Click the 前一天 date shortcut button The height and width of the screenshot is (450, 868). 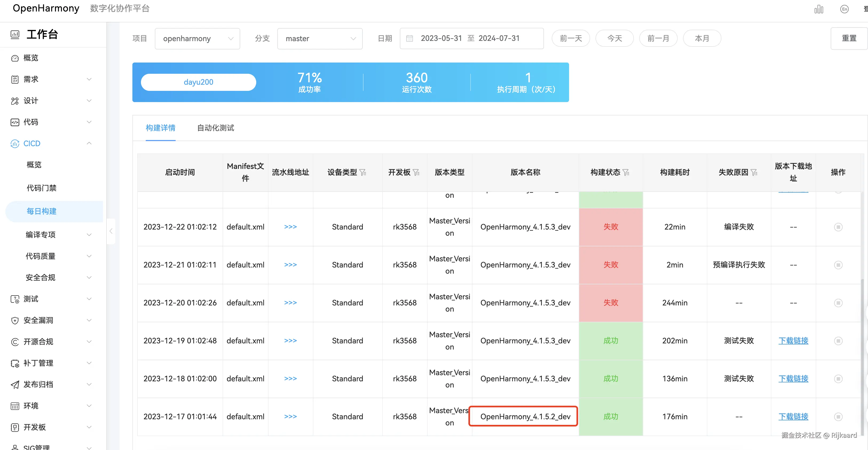[x=570, y=38]
